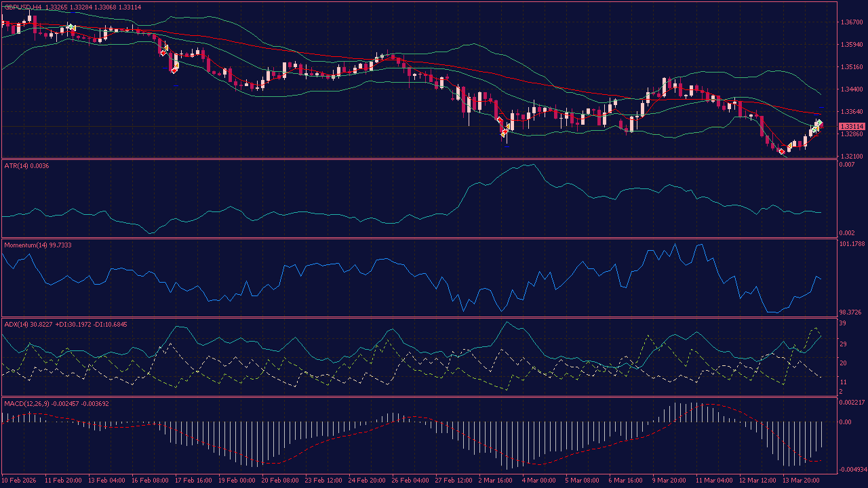Click the ADX(14) indicator label
The width and height of the screenshot is (868, 488).
tap(19, 324)
